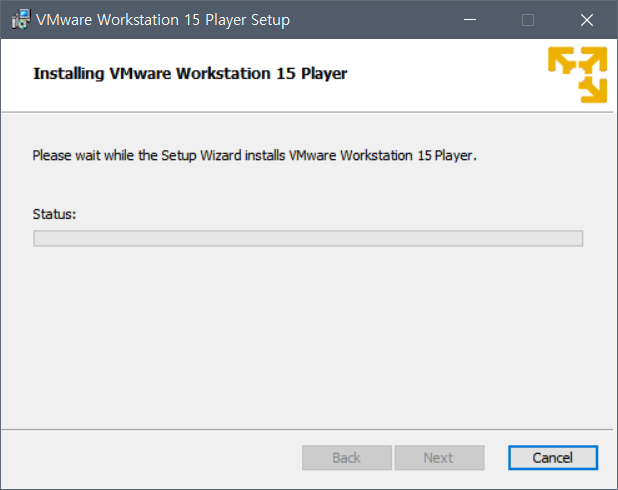Click the yellow VMware arrows logo

tap(577, 75)
